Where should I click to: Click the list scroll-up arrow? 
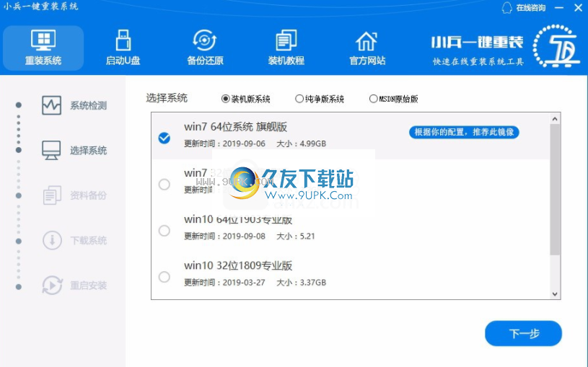(555, 119)
